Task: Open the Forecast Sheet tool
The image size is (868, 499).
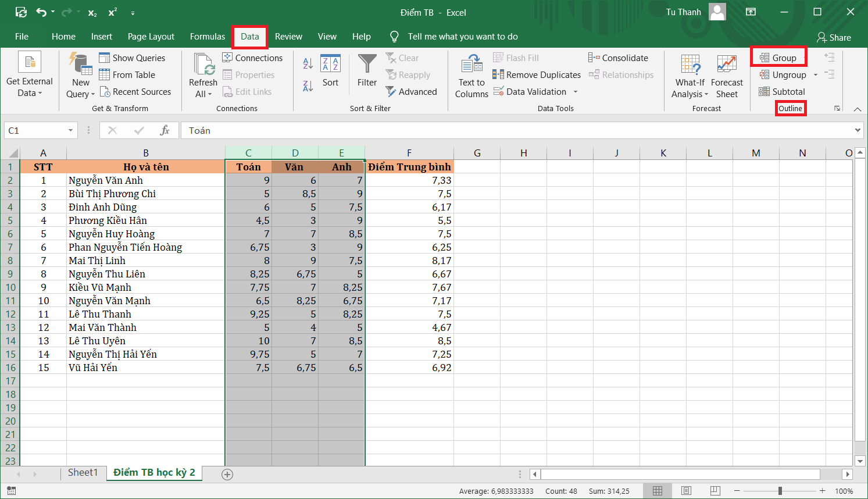Action: (727, 76)
